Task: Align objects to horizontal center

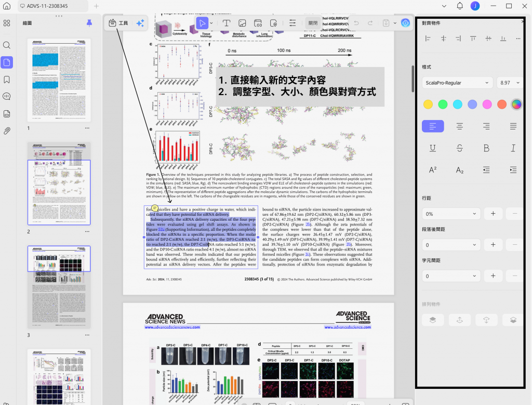Action: click(443, 38)
